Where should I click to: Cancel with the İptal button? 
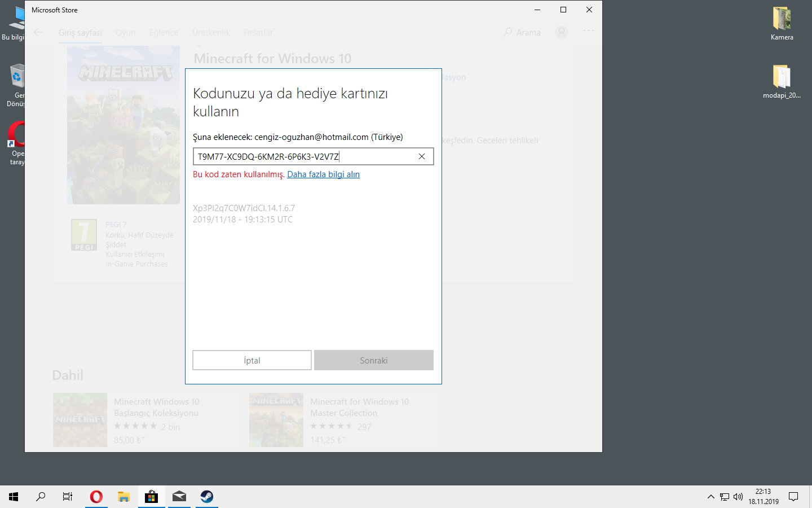pyautogui.click(x=252, y=360)
